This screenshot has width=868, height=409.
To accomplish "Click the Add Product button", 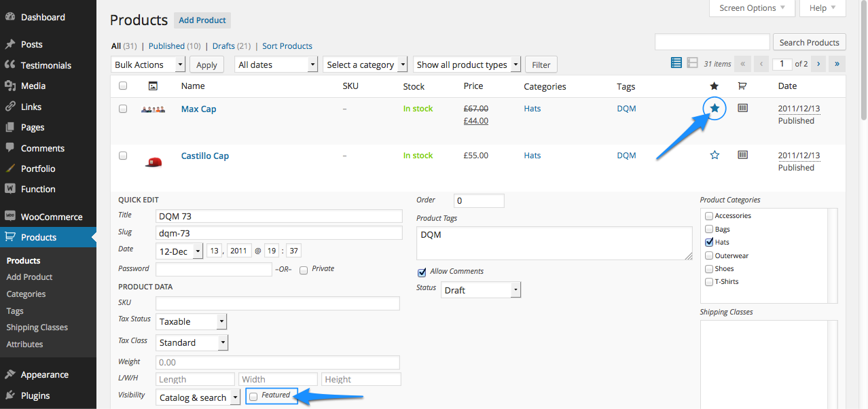I will pos(202,20).
